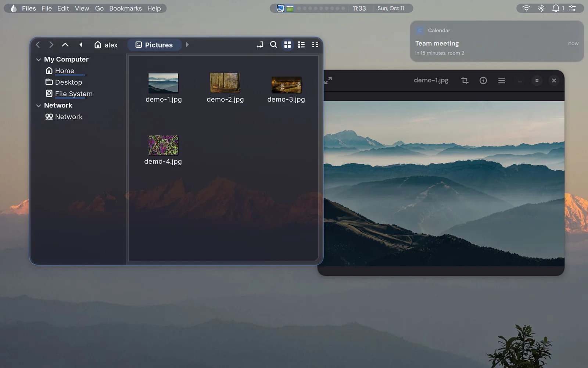The image size is (588, 368).
Task: Open the Bookmarks menu
Action: pos(125,8)
